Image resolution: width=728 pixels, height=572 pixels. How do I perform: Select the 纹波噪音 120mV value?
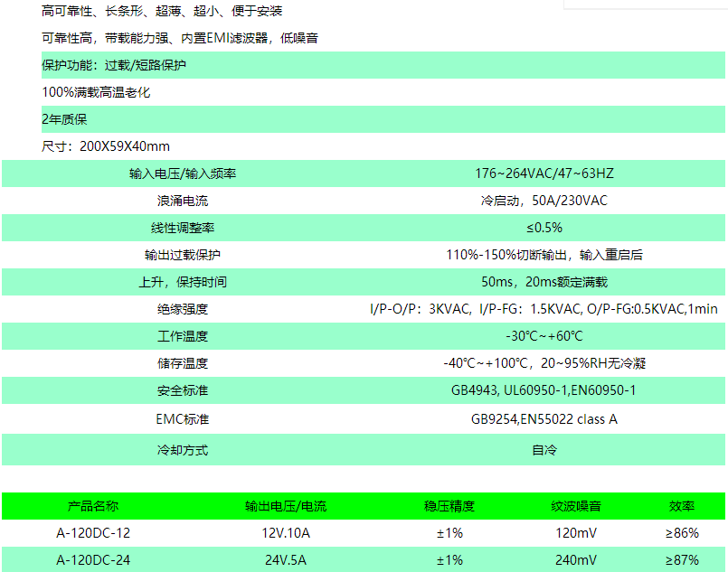coord(576,533)
